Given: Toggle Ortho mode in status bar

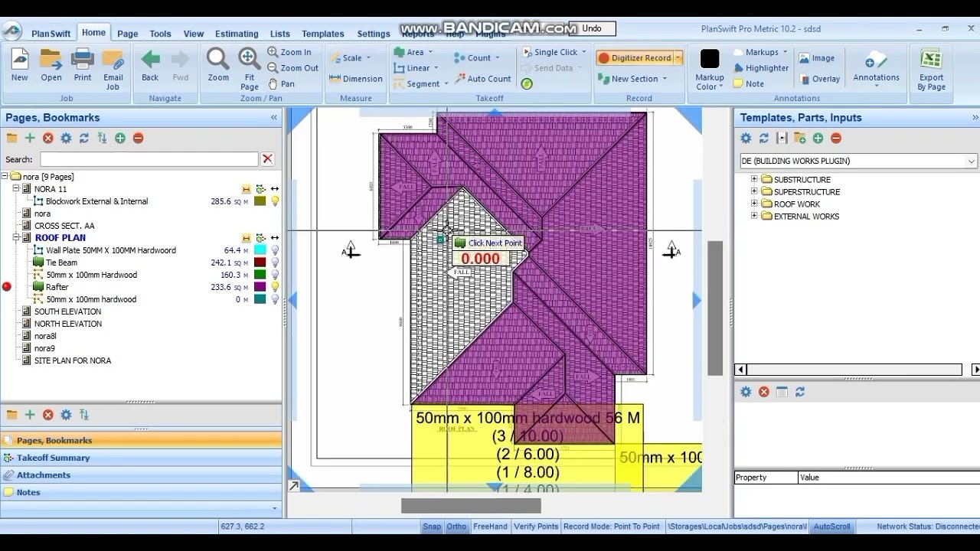Looking at the screenshot, I should [x=456, y=527].
